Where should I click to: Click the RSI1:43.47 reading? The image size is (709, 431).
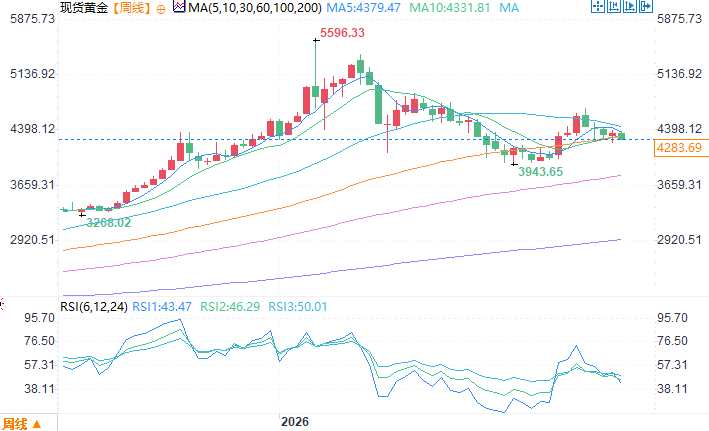pyautogui.click(x=162, y=307)
